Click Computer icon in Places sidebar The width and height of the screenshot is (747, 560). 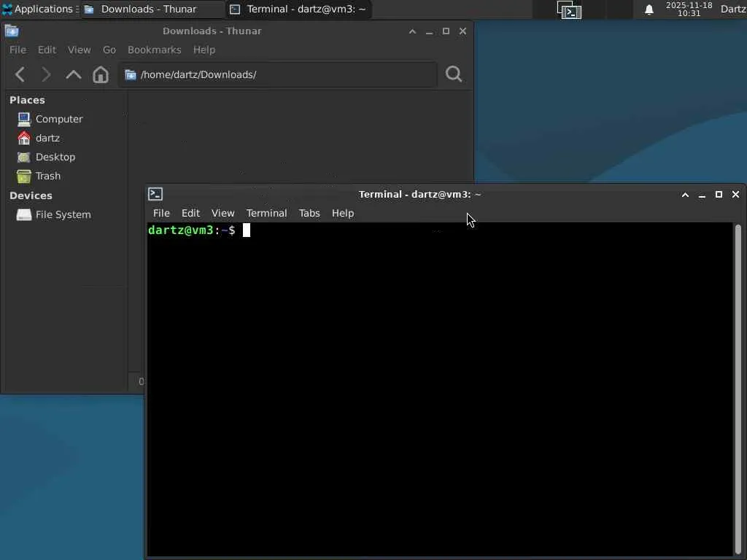click(x=24, y=119)
